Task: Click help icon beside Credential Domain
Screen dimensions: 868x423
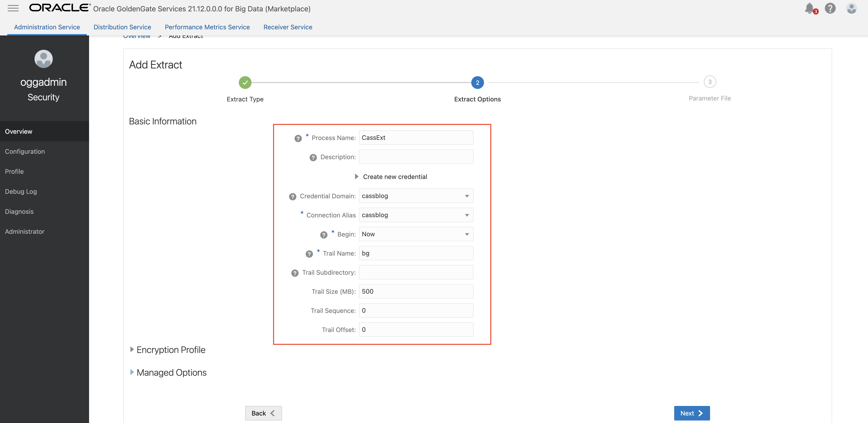Action: 292,197
